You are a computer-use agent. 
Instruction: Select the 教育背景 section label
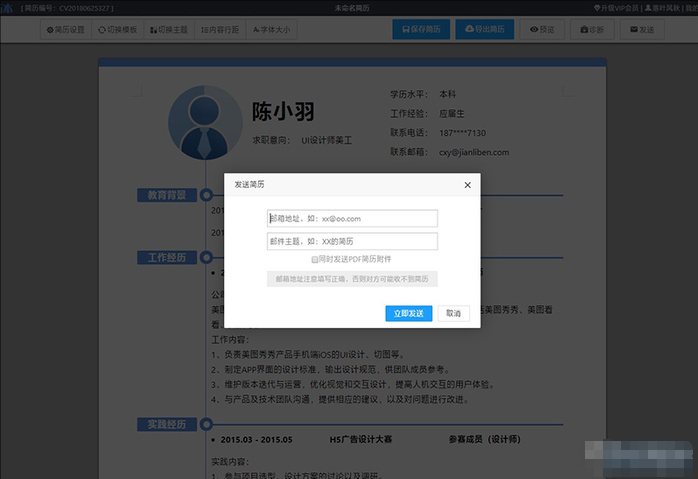167,195
